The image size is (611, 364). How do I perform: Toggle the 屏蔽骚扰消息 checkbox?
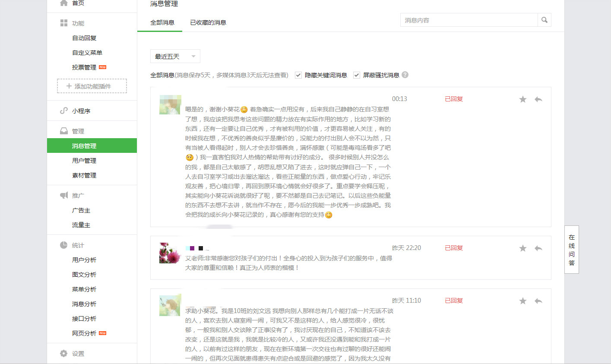pyautogui.click(x=356, y=75)
